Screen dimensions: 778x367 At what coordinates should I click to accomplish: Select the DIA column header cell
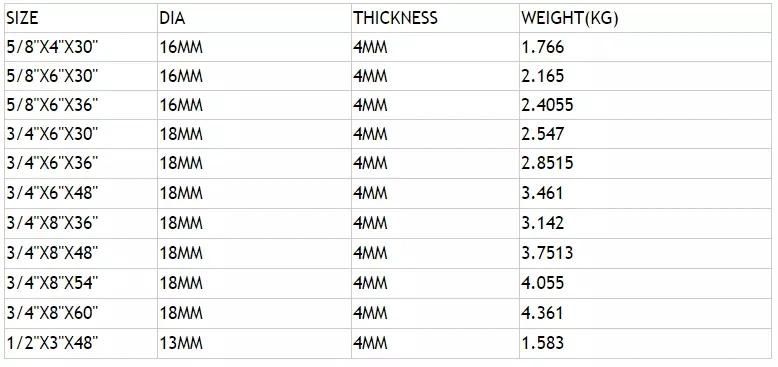point(254,18)
